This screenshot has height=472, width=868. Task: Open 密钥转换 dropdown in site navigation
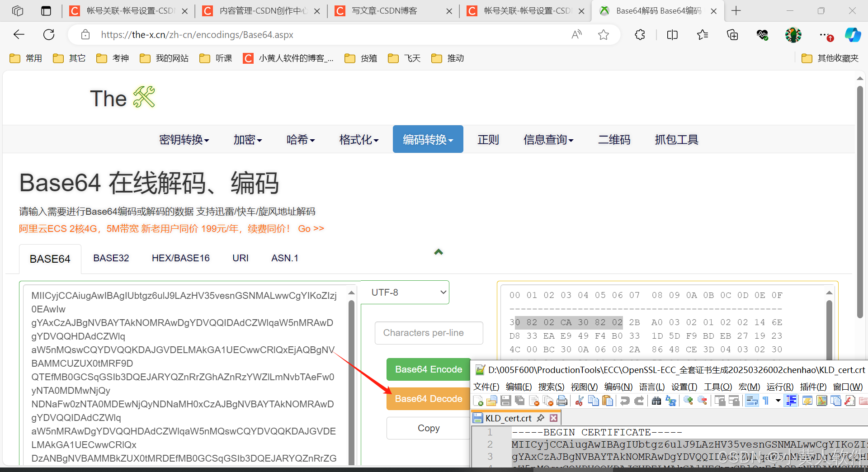(x=184, y=140)
